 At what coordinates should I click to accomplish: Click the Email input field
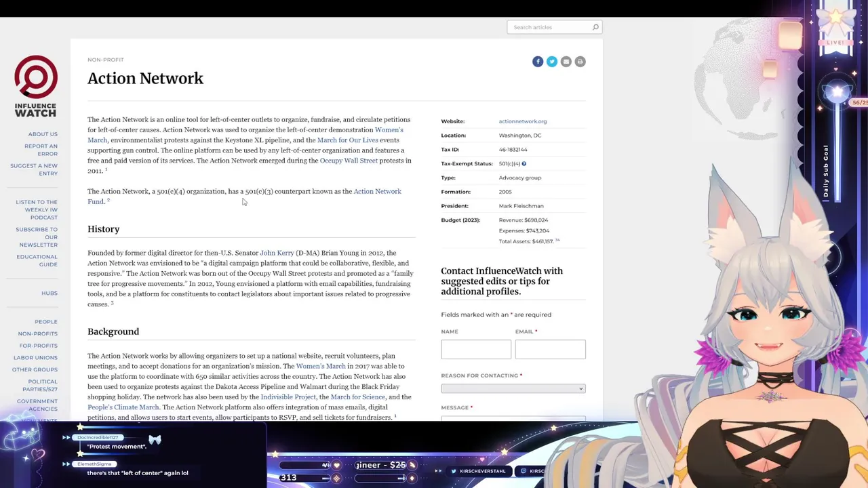pyautogui.click(x=550, y=349)
